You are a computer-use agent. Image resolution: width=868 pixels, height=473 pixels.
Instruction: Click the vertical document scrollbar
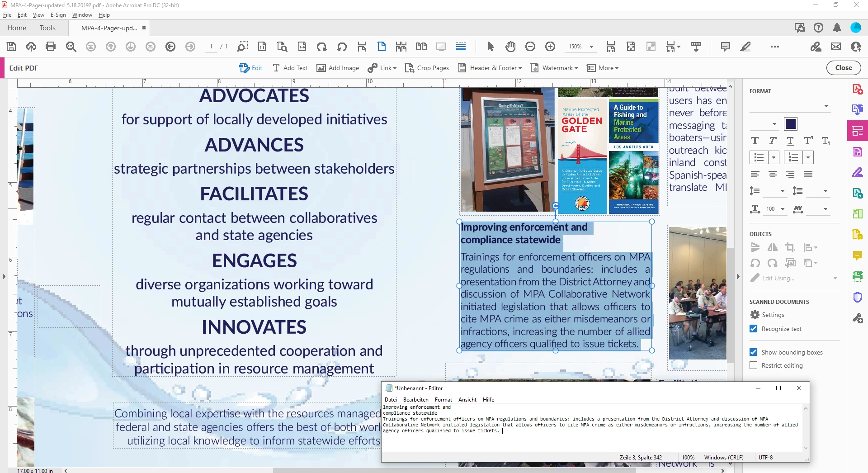pos(730,305)
